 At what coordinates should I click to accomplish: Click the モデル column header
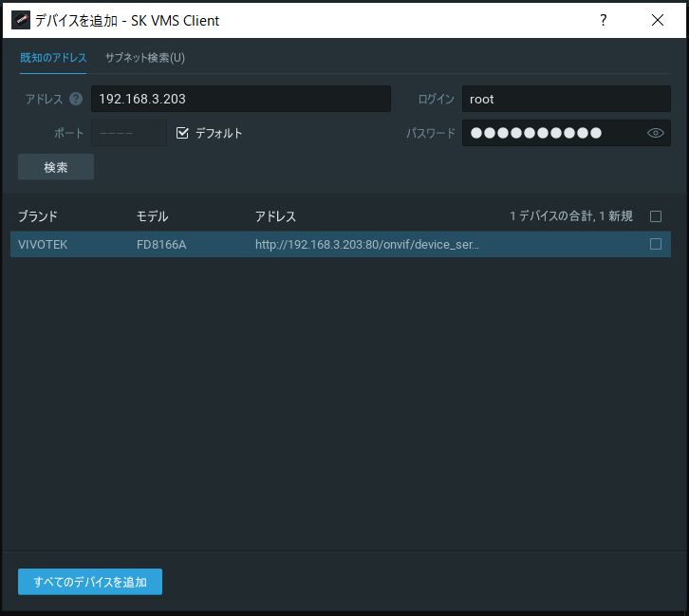152,216
